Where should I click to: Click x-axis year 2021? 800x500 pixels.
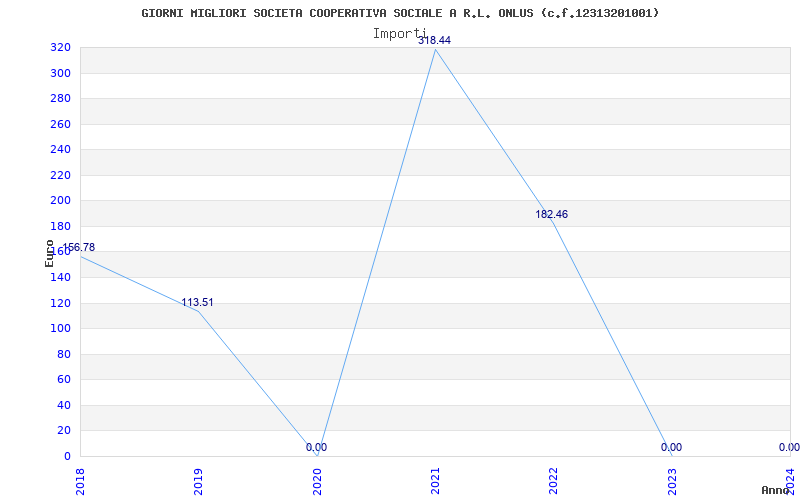(x=435, y=481)
